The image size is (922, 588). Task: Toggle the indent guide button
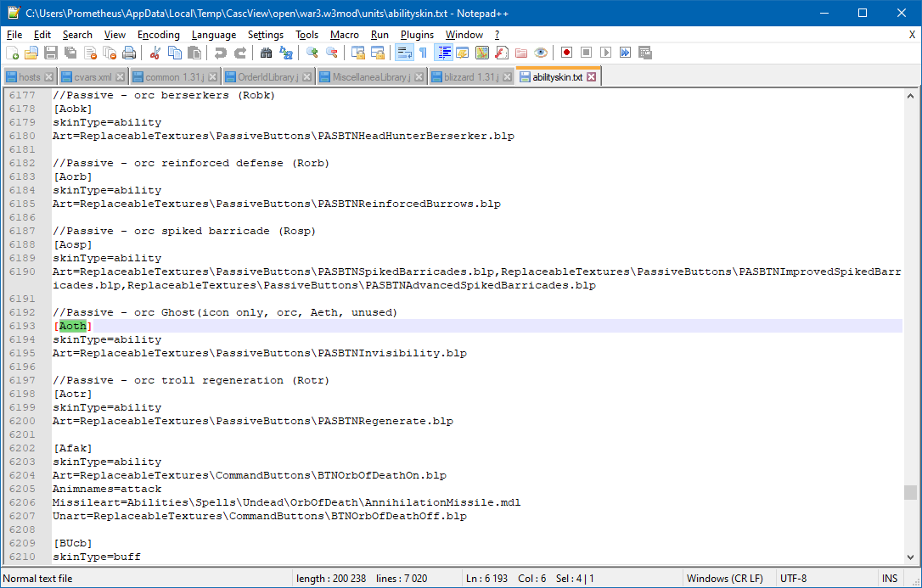click(443, 53)
